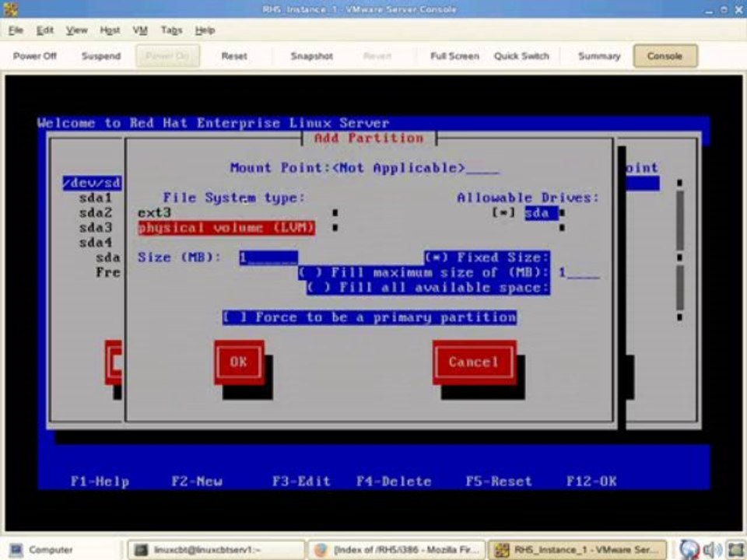The height and width of the screenshot is (560, 747).
Task: Activate Quick Switch mode
Action: point(521,56)
